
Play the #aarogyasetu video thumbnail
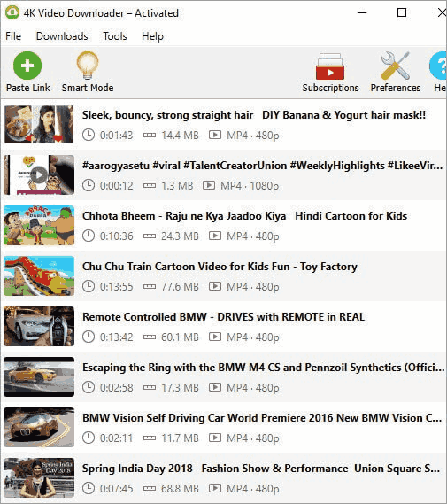click(39, 174)
